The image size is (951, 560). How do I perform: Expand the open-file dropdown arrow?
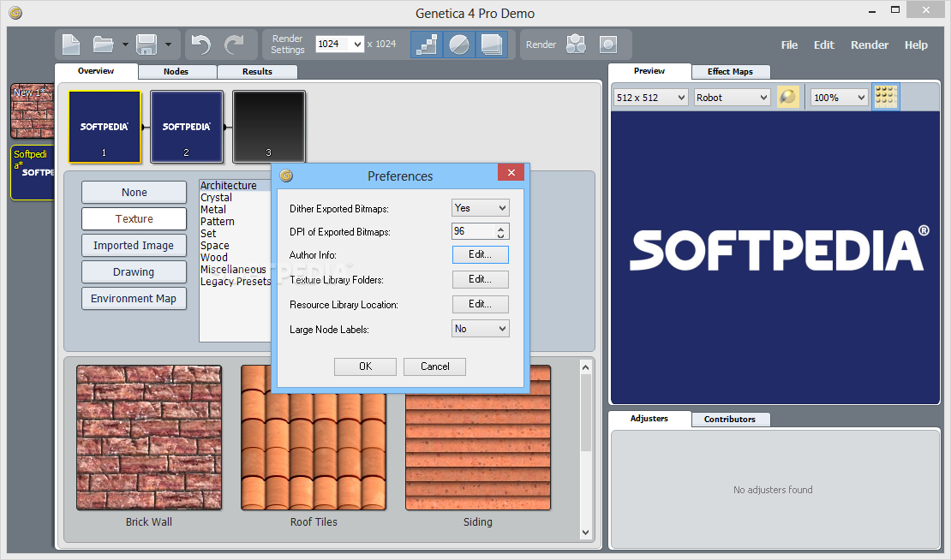click(x=125, y=45)
